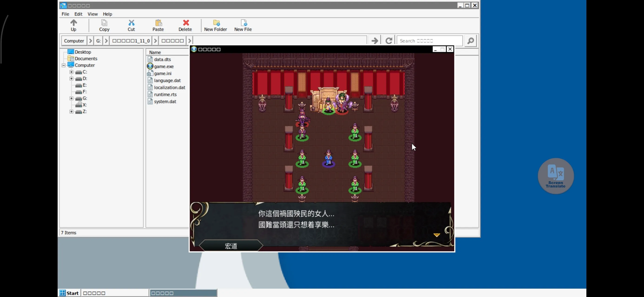Click the refresh icon beside address bar
The image size is (644, 297).
pos(388,40)
